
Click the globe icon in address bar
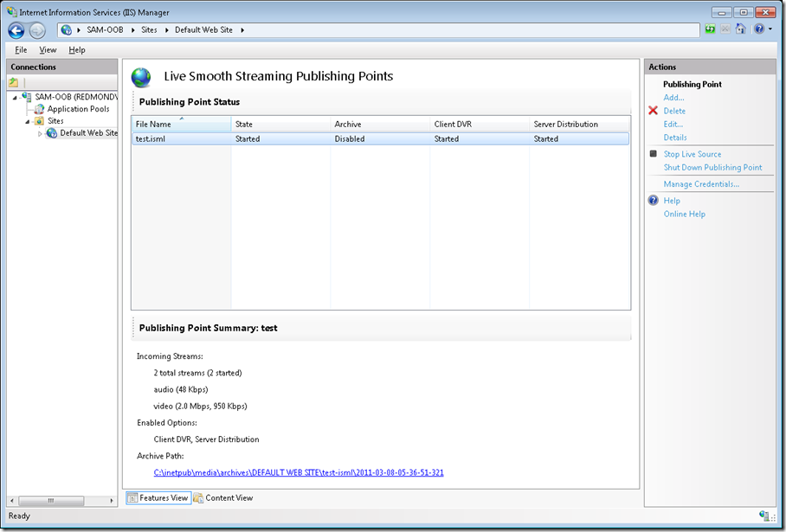click(66, 30)
